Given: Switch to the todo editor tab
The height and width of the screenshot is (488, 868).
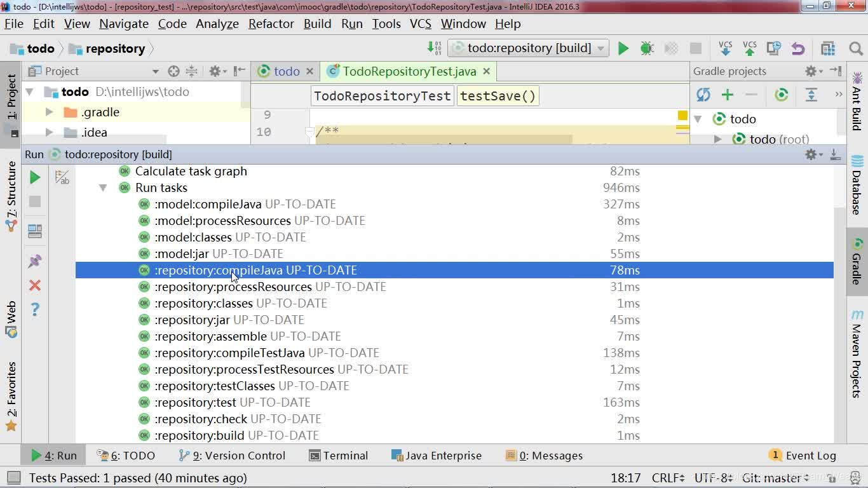Looking at the screenshot, I should coord(286,71).
